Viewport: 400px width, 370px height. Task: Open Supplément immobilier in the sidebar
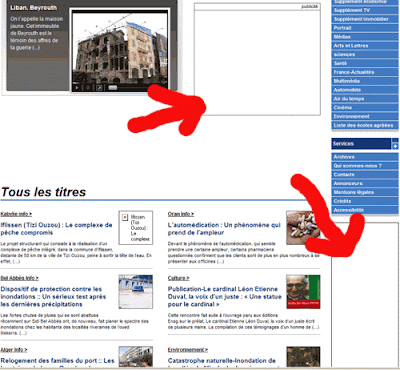365,19
